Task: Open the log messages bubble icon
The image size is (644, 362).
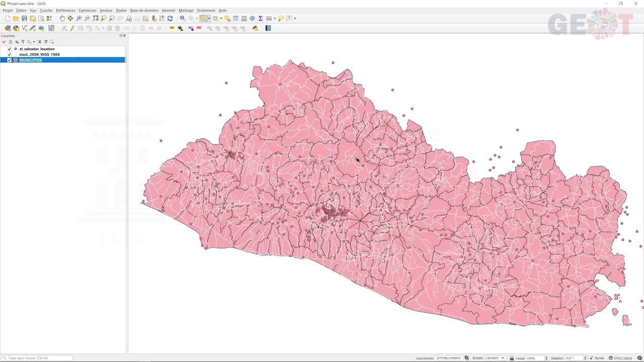Action: [639, 358]
